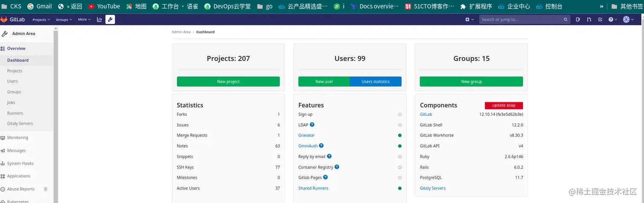This screenshot has width=644, height=203.
Task: Open Projects in the admin sidebar
Action: 14,71
